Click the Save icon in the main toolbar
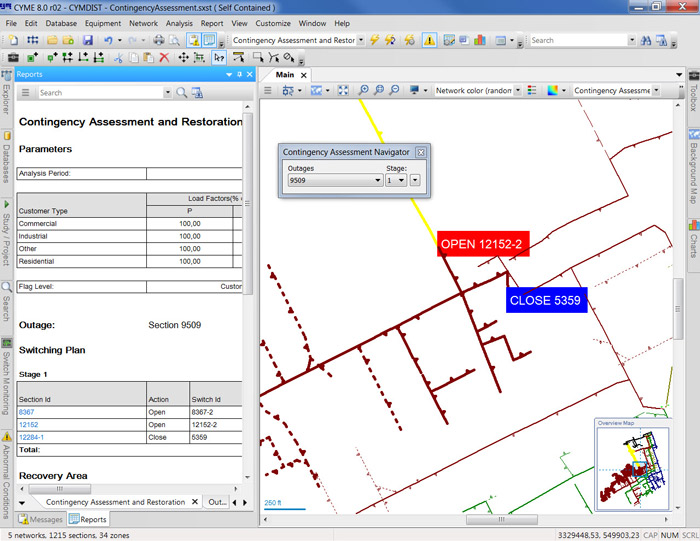This screenshot has height=541, width=700. [88, 40]
